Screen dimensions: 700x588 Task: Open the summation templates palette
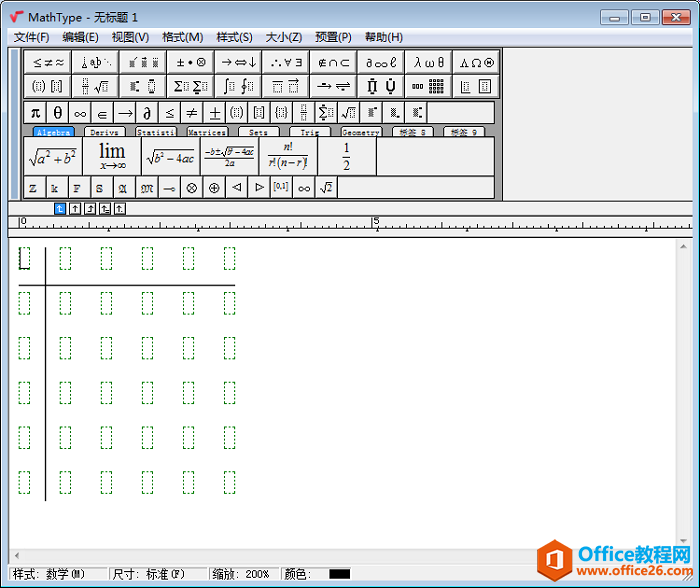191,86
